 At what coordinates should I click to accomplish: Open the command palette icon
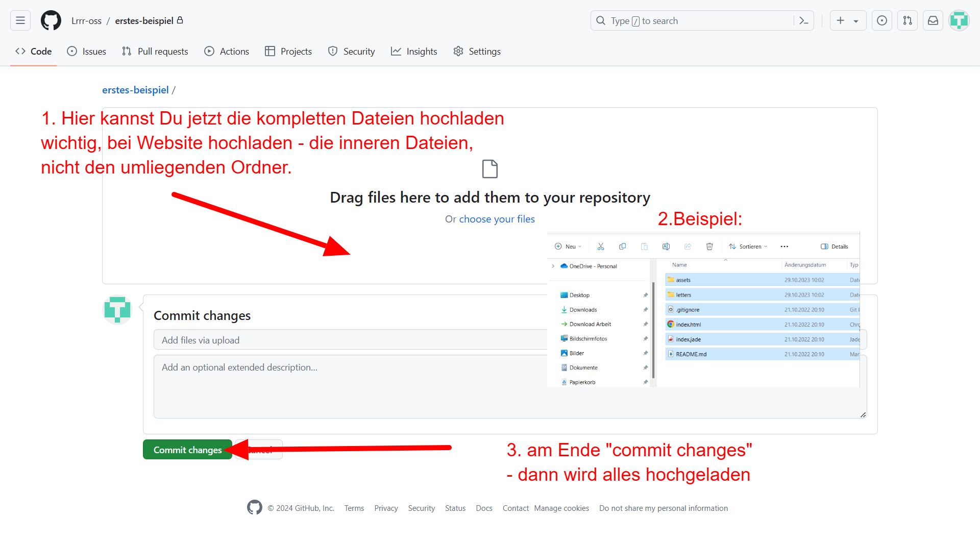pyautogui.click(x=804, y=20)
